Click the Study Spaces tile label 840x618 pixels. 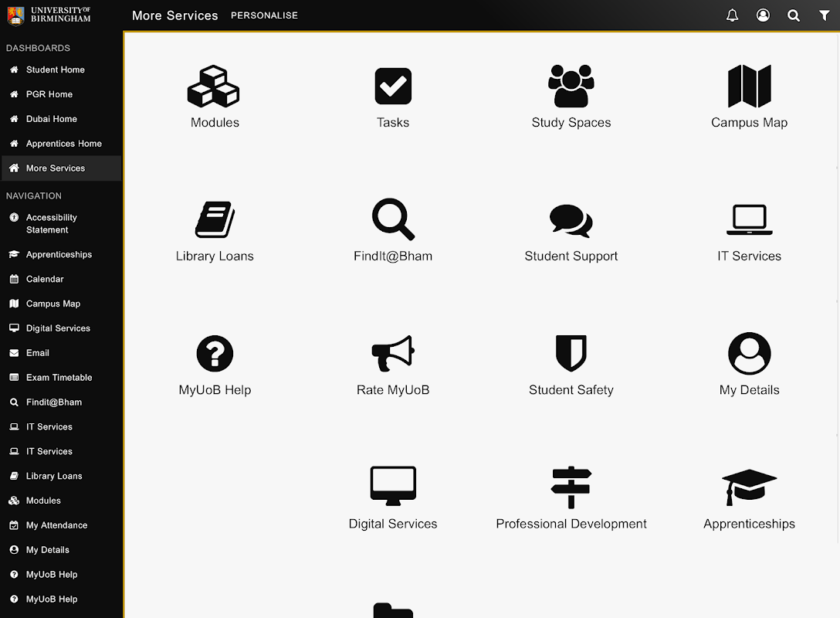(x=571, y=123)
